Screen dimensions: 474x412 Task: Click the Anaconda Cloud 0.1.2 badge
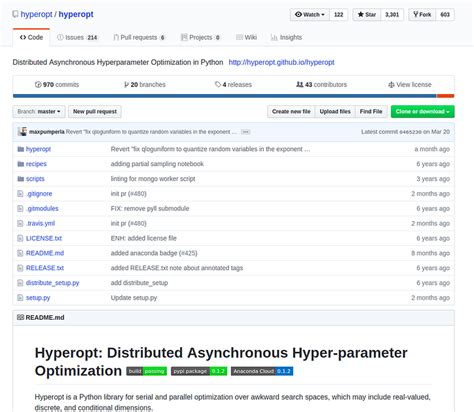(262, 371)
